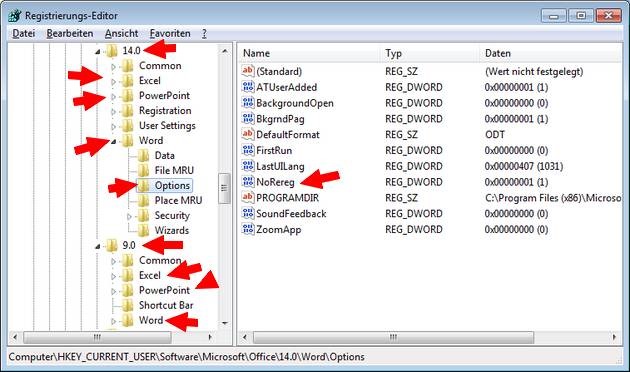Collapse the 9.0 key
Screen dimensions: 630x372
pos(98,246)
